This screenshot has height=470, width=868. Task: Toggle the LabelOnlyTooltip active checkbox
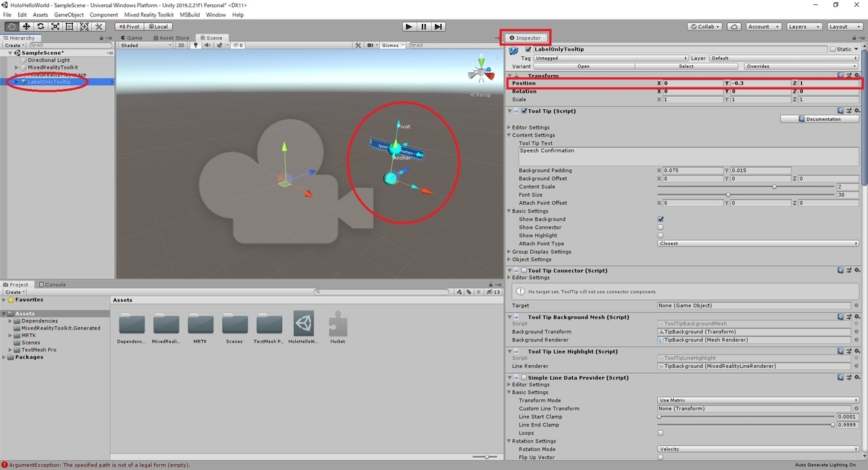point(528,49)
